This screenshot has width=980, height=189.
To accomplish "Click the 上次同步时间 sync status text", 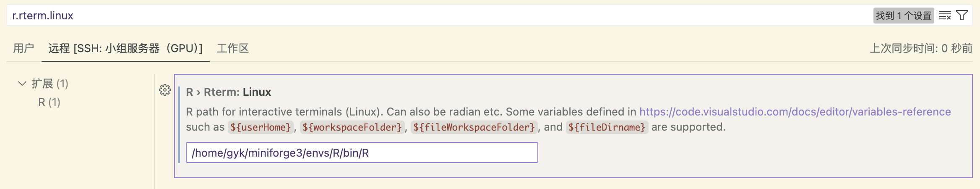I will pyautogui.click(x=921, y=48).
